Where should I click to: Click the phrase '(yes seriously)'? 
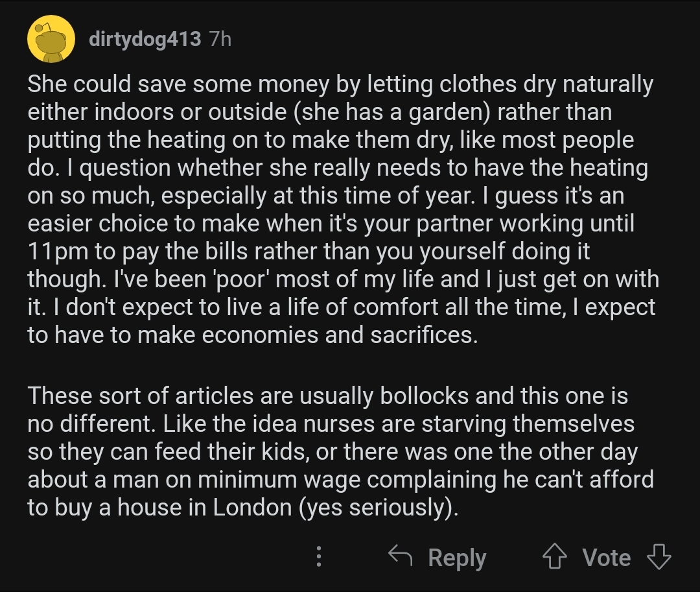378,508
